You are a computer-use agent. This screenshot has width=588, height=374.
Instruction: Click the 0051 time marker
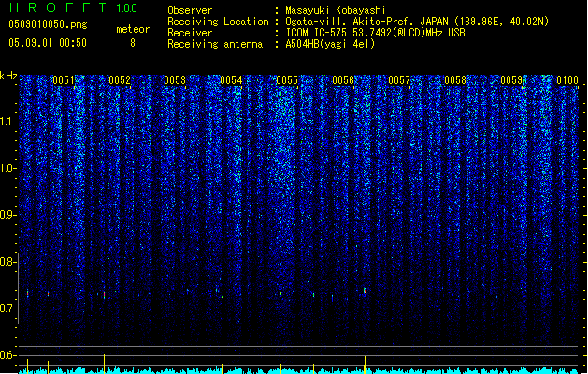coord(64,80)
